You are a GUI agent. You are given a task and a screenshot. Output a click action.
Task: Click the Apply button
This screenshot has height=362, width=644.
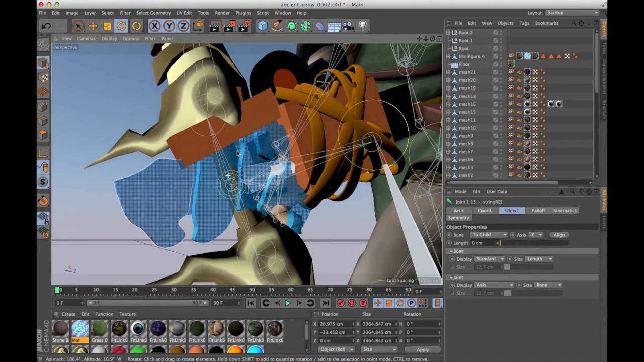pos(423,350)
